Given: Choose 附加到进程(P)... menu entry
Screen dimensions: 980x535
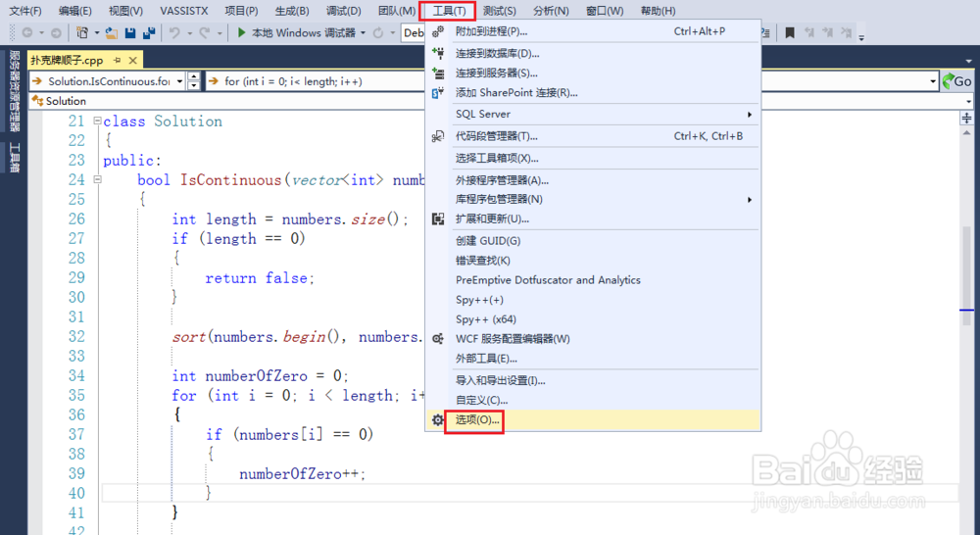Looking at the screenshot, I should pyautogui.click(x=593, y=31).
